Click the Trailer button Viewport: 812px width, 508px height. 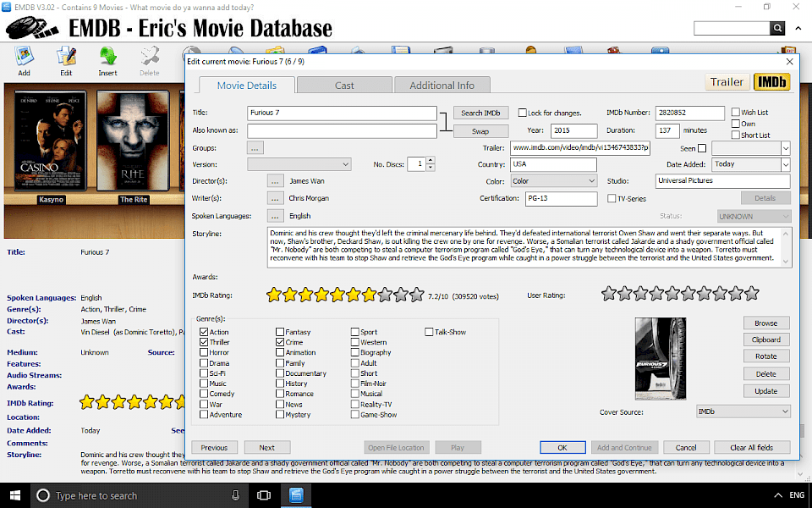click(727, 82)
